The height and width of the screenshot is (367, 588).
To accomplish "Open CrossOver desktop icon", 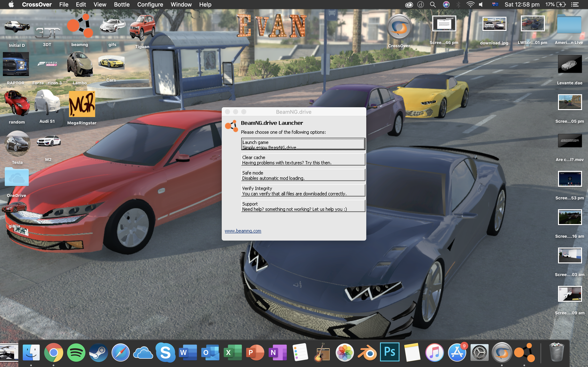I will point(399,27).
